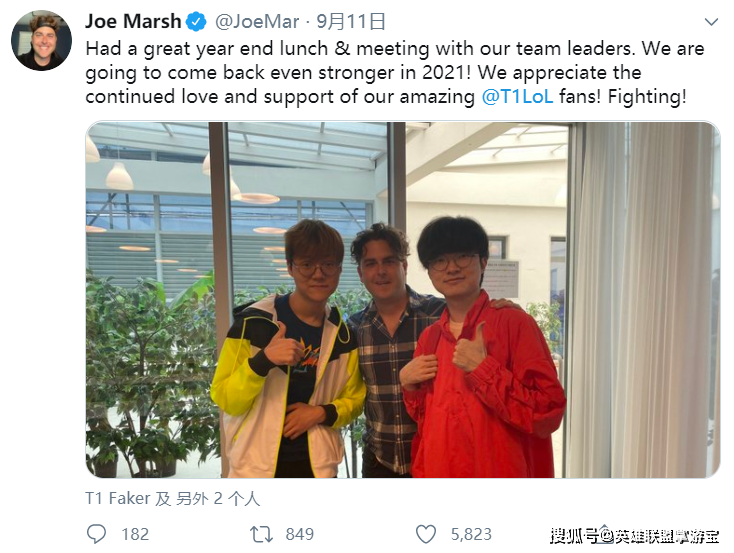Click 'T1 Faker' name in the tag line
Viewport: 734px width, 553px height.
tap(117, 498)
